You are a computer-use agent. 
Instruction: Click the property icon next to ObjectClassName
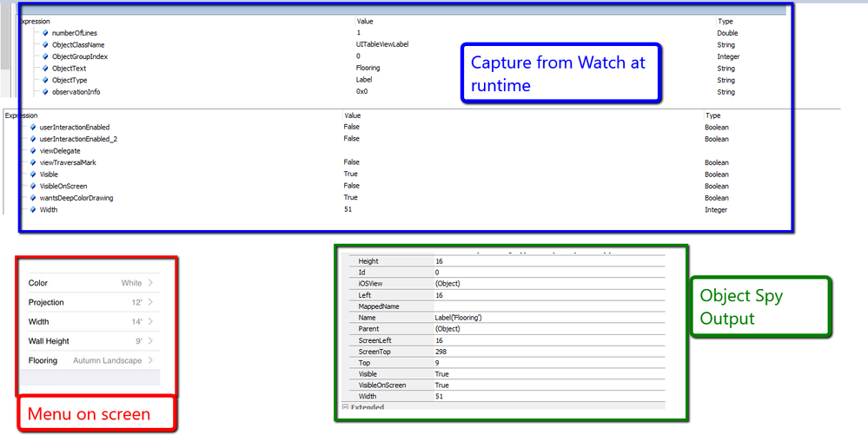coord(45,45)
